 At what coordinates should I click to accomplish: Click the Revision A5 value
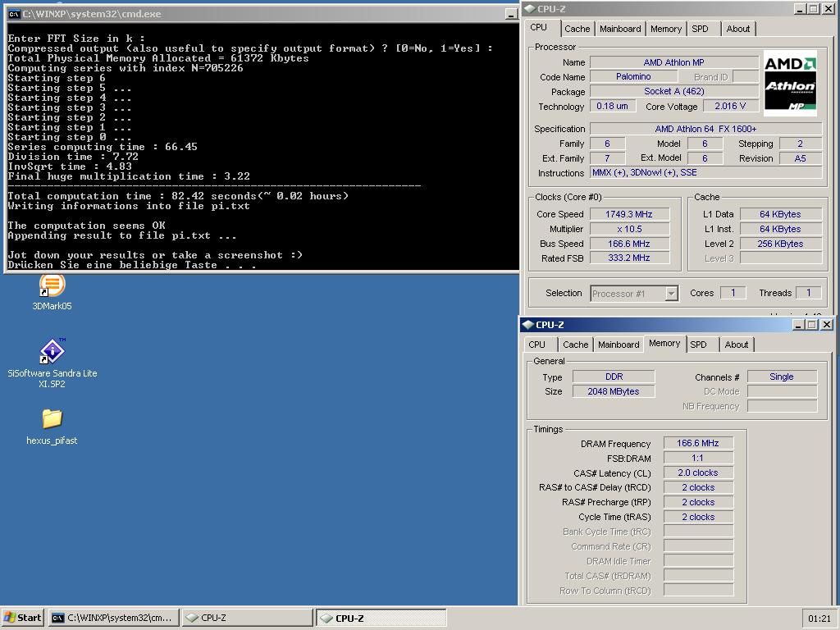[x=800, y=158]
